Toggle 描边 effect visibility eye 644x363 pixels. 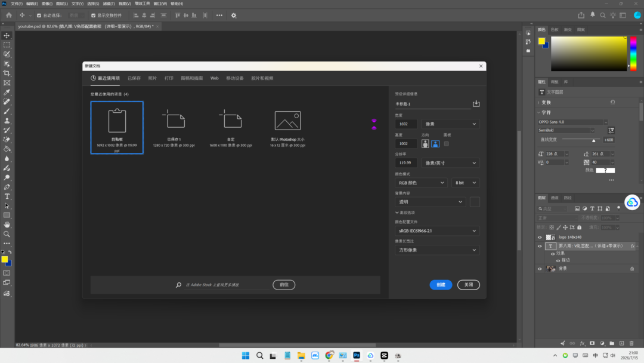(558, 260)
